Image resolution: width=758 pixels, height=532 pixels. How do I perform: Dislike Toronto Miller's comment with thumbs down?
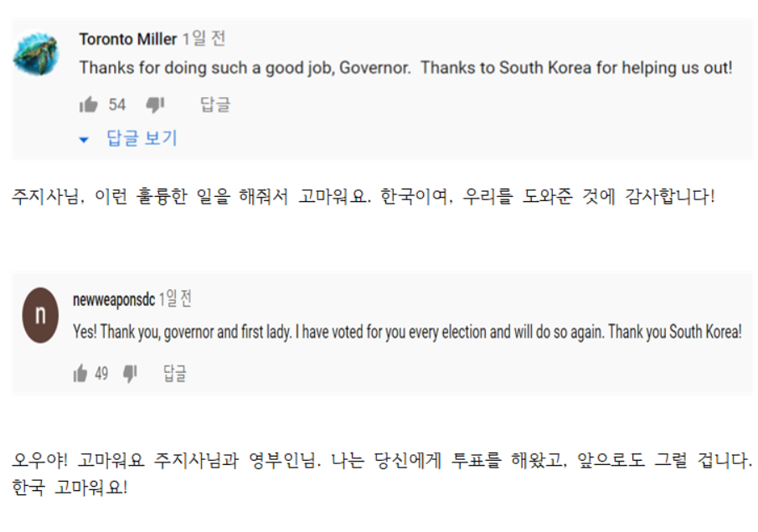[155, 105]
